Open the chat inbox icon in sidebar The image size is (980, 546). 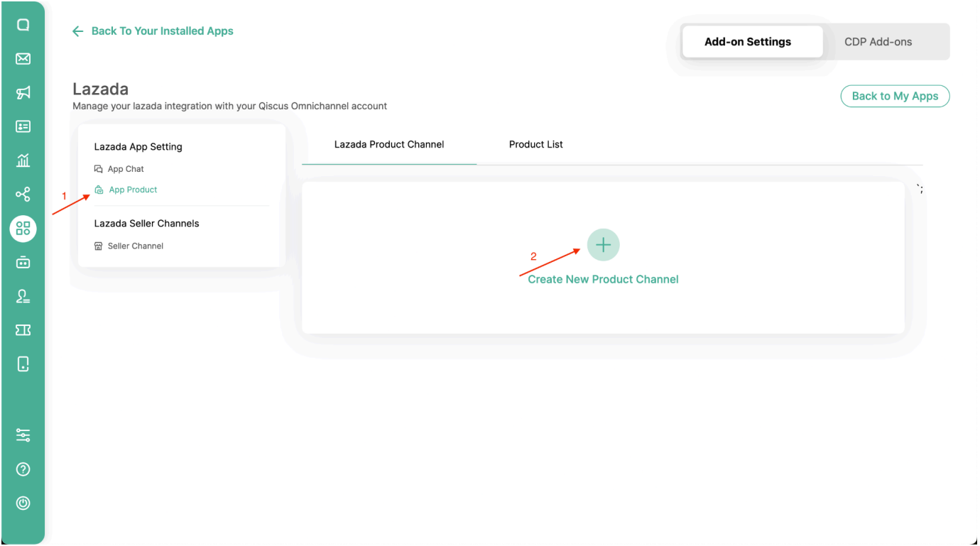point(23,25)
